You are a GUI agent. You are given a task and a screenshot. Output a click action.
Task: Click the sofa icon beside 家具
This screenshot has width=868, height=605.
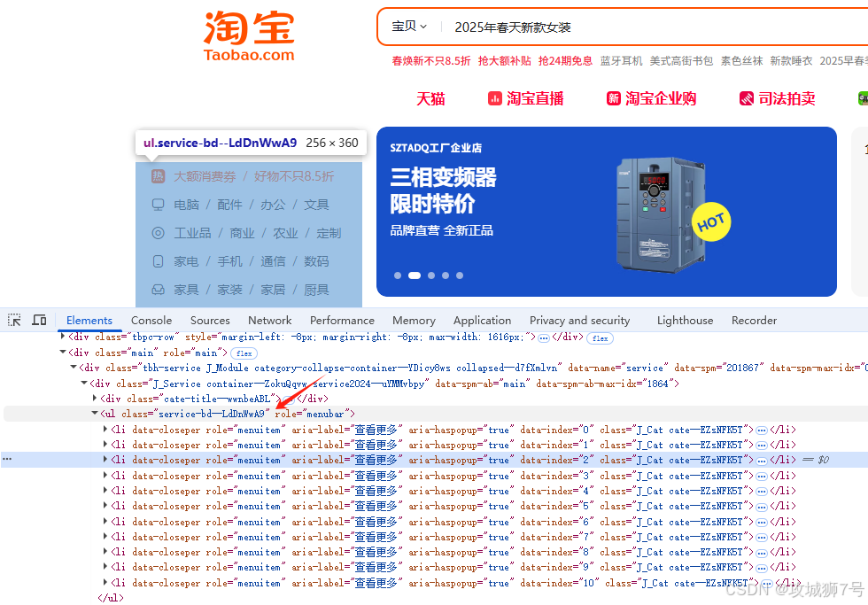[159, 290]
